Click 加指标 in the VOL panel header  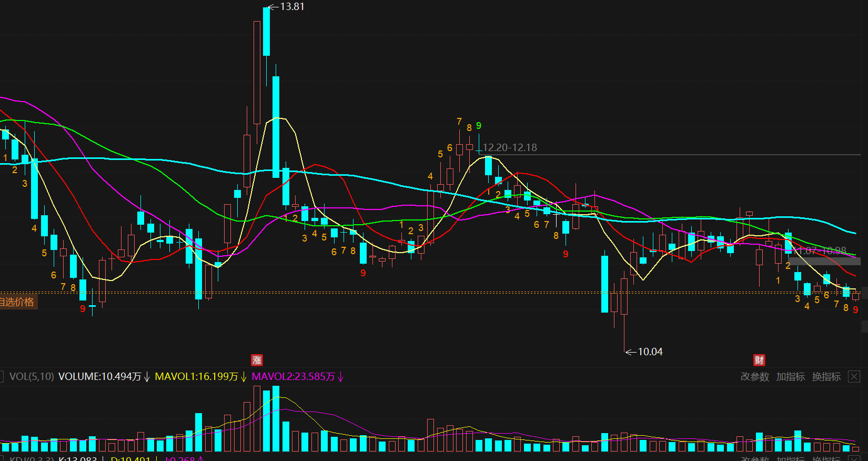[x=791, y=377]
